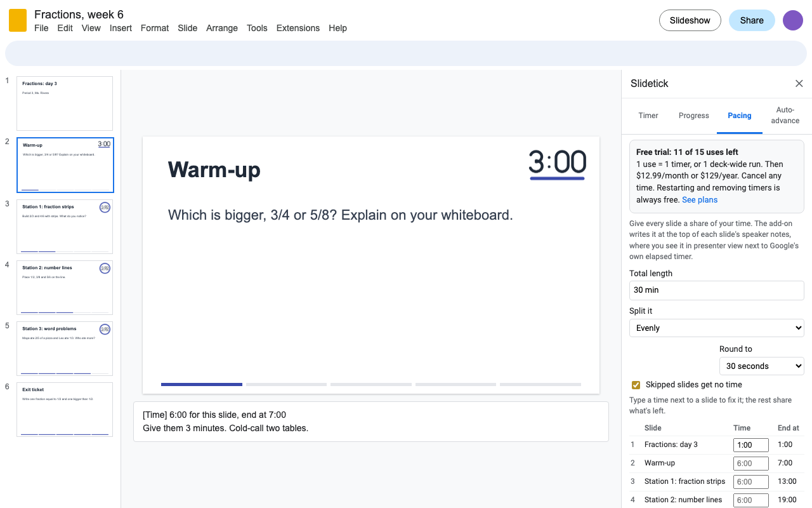
Task: Toggle "Skipped slides get no time" checkbox
Action: tap(636, 385)
